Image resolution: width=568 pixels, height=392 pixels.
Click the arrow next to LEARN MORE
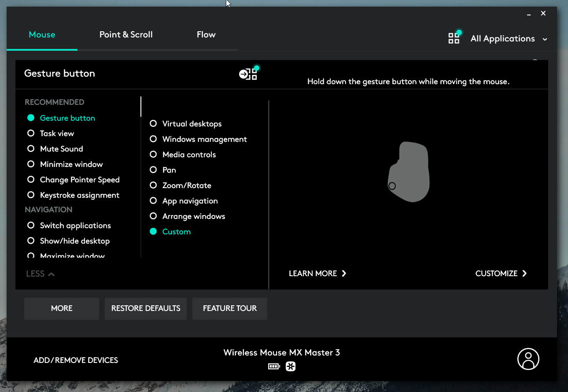(344, 274)
